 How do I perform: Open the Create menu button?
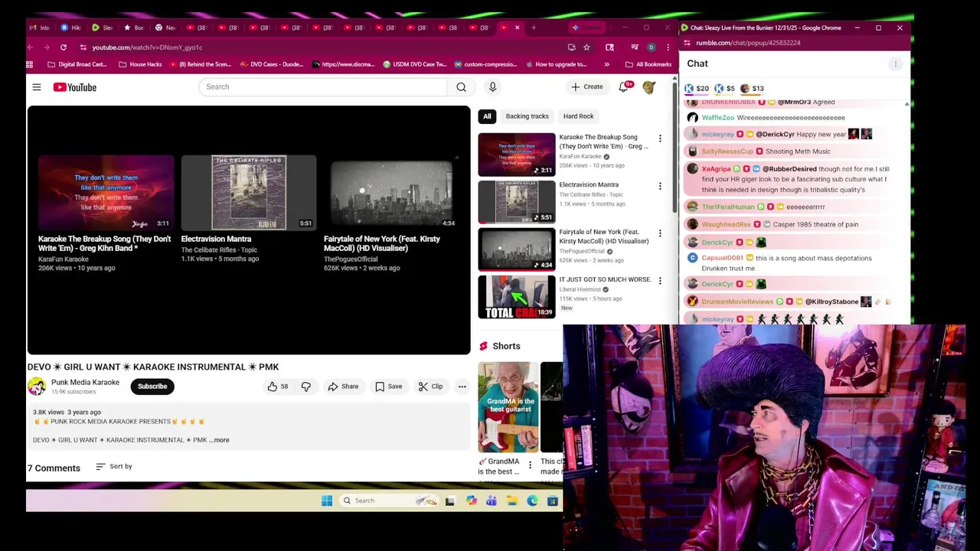click(x=587, y=86)
